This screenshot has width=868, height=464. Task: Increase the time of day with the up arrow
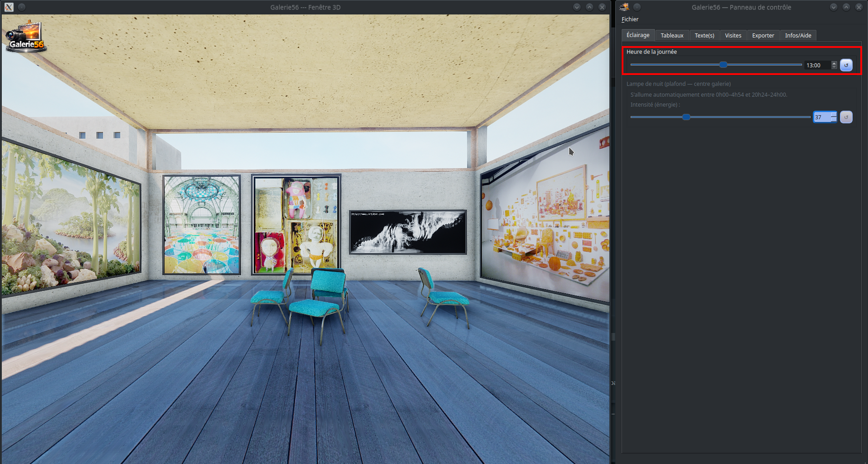[834, 63]
